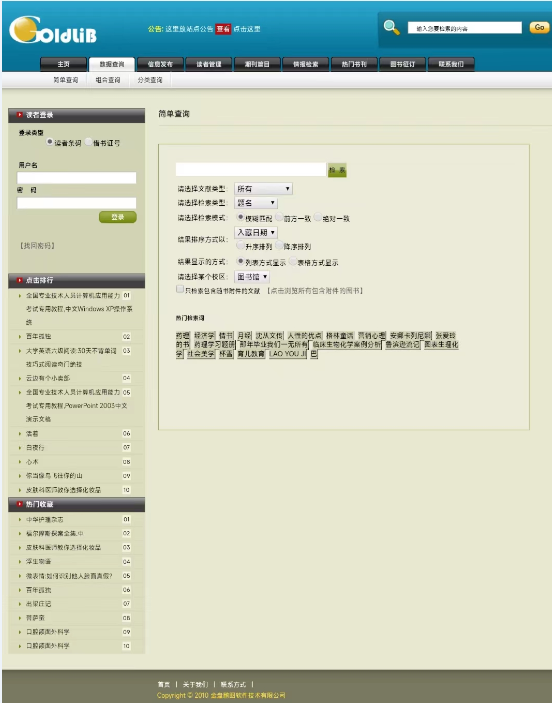Click the red 查看 announcement badge
The width and height of the screenshot is (552, 703).
tap(223, 29)
